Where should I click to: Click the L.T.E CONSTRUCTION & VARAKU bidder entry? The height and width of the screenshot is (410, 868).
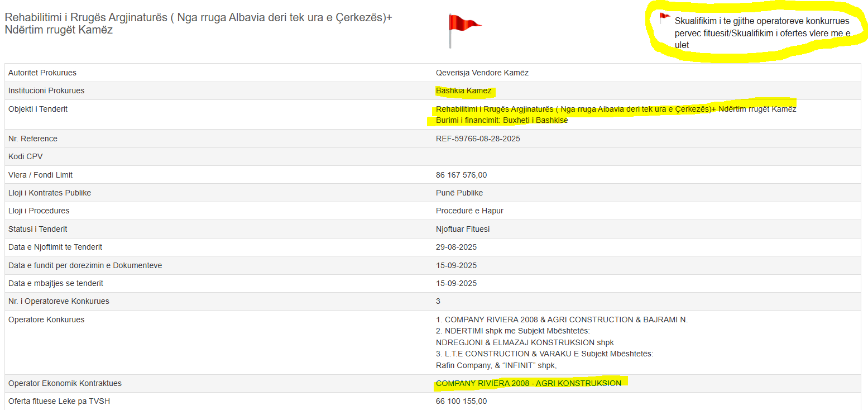(x=544, y=354)
